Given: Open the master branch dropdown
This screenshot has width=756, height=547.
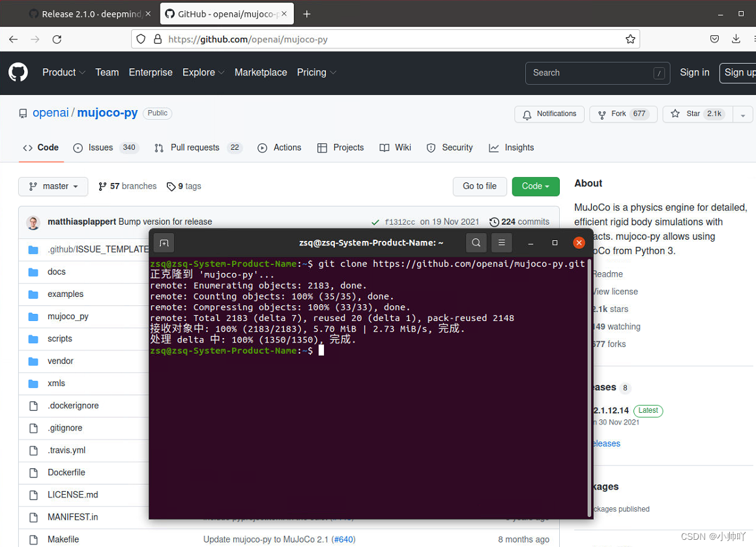Looking at the screenshot, I should [53, 186].
